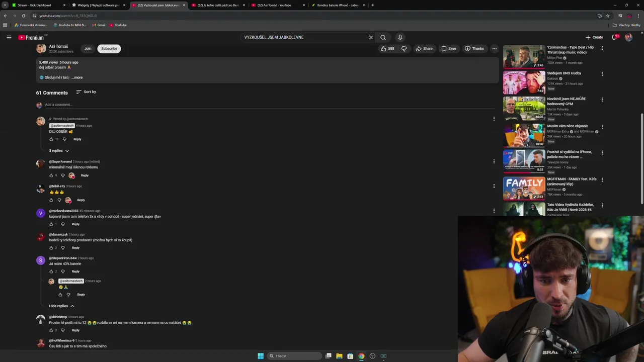
Task: Open Všechny záložky bookmarks folder
Action: point(626,25)
